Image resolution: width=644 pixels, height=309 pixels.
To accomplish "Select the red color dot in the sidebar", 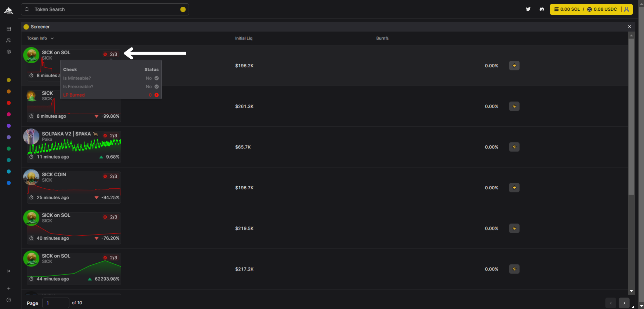I will coord(9,103).
